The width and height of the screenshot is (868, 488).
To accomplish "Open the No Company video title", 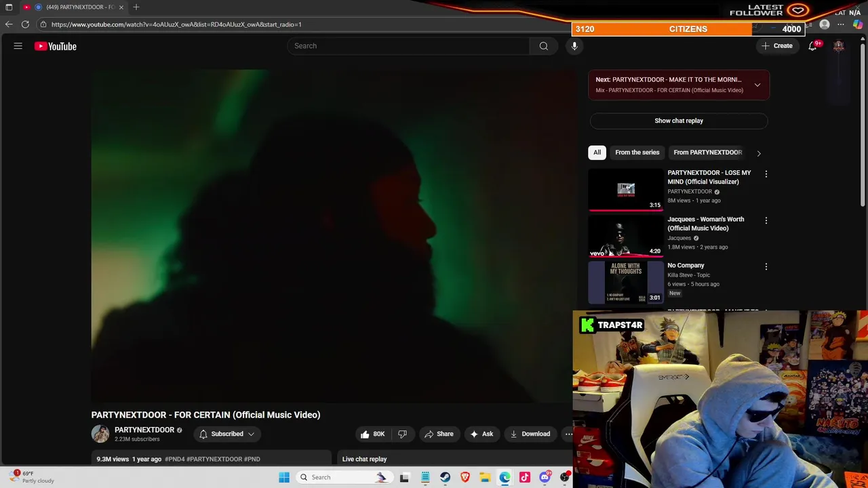I will (686, 266).
